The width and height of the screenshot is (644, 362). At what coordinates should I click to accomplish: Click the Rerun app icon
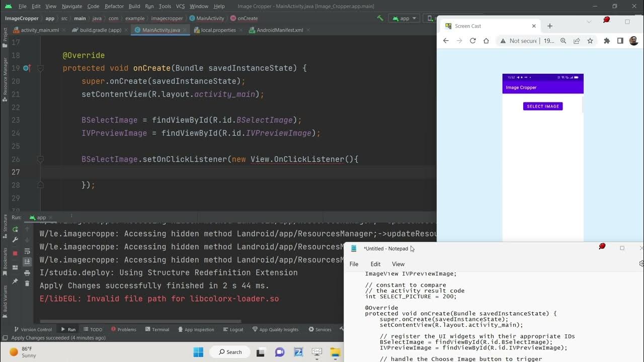point(15,229)
